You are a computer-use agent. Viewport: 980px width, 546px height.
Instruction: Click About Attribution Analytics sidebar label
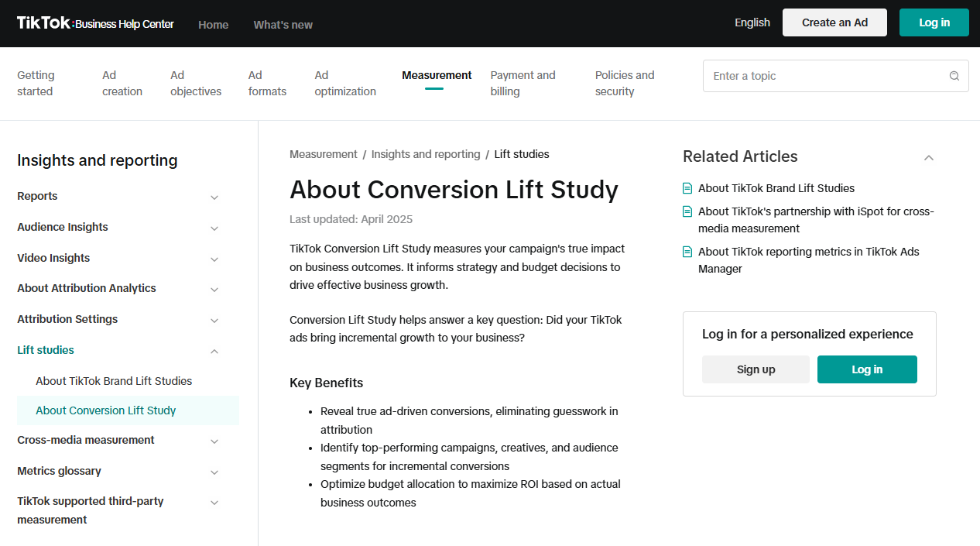click(87, 288)
